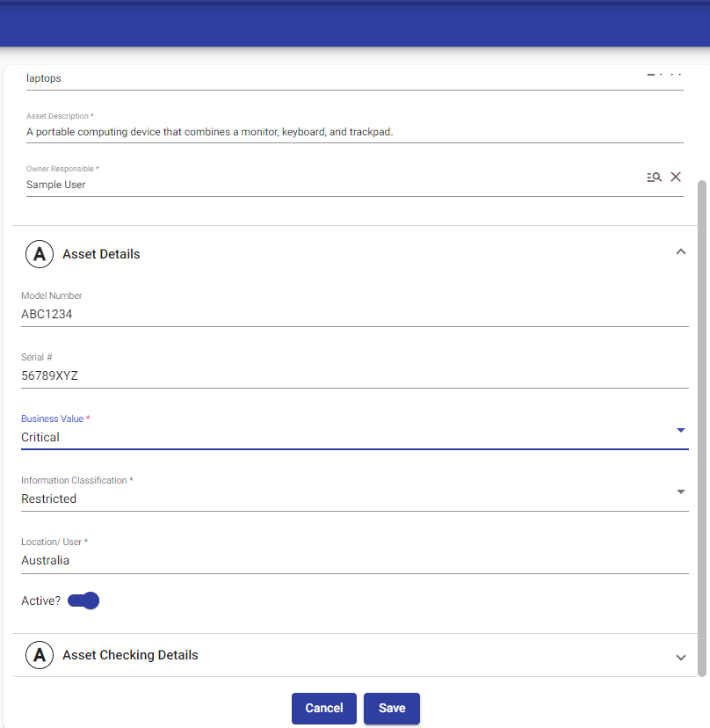Screen dimensions: 710x728
Task: Click the Asset Description text field
Action: coord(351,132)
